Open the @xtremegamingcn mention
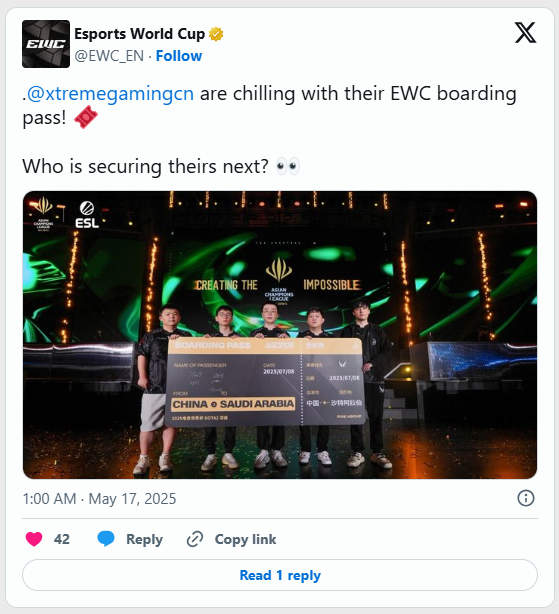Image resolution: width=559 pixels, height=614 pixels. (110, 94)
